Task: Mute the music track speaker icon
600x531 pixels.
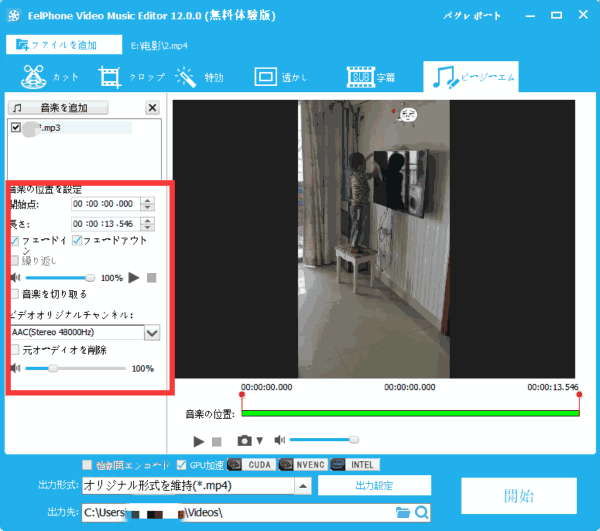Action: click(x=16, y=278)
